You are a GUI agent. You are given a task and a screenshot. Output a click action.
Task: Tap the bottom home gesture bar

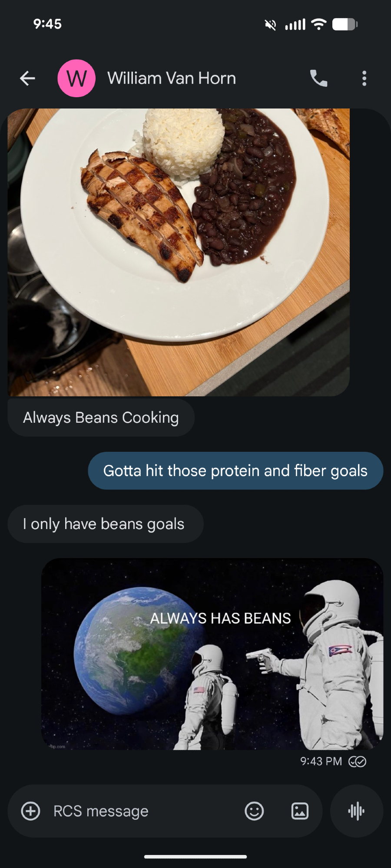click(x=195, y=857)
